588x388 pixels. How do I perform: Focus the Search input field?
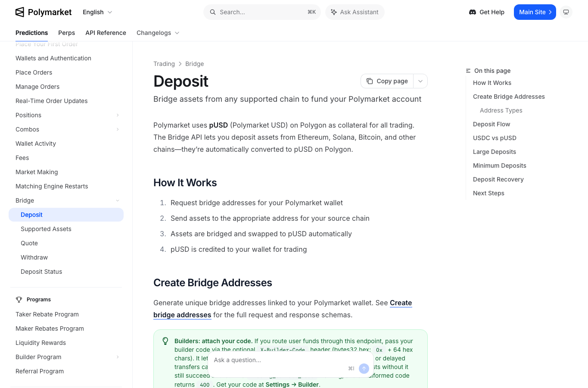coord(262,12)
